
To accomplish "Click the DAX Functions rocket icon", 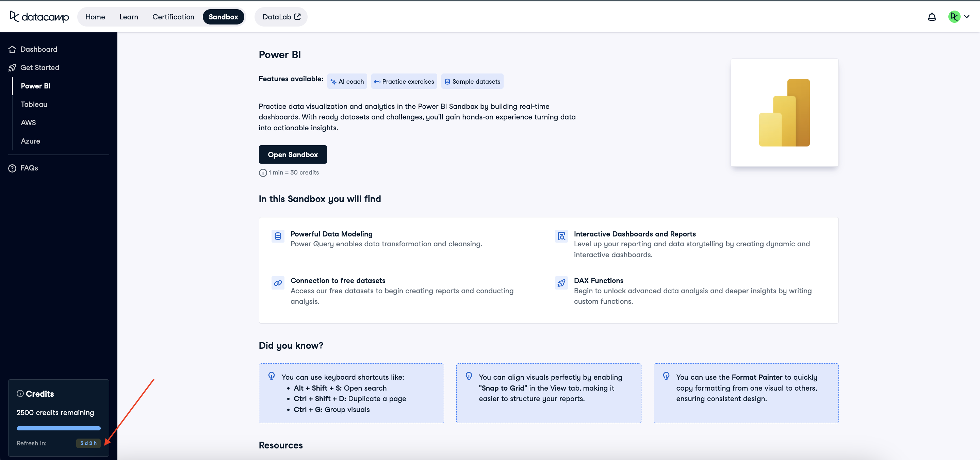I will point(561,283).
